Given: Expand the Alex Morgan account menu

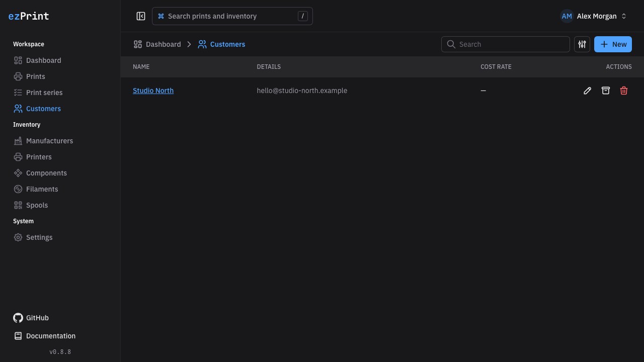Looking at the screenshot, I should tap(594, 16).
